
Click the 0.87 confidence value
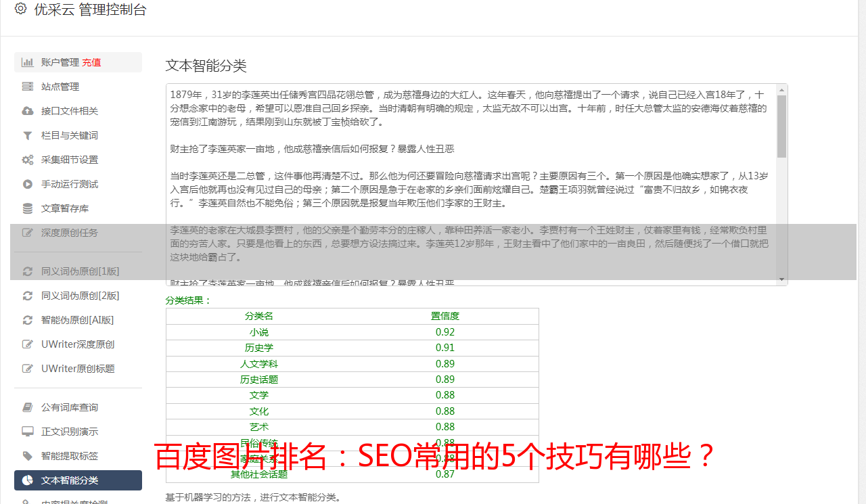[x=445, y=475]
